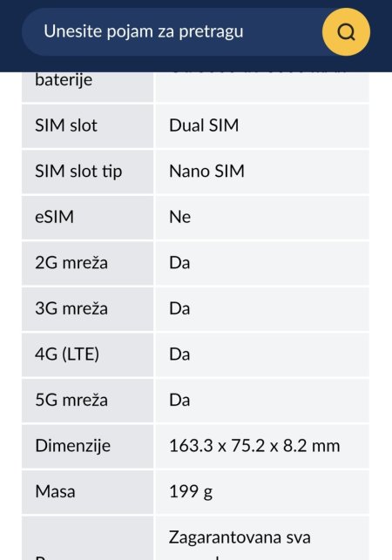392x560 pixels.
Task: Click the 'Ne' value for eSIM
Action: pos(179,217)
